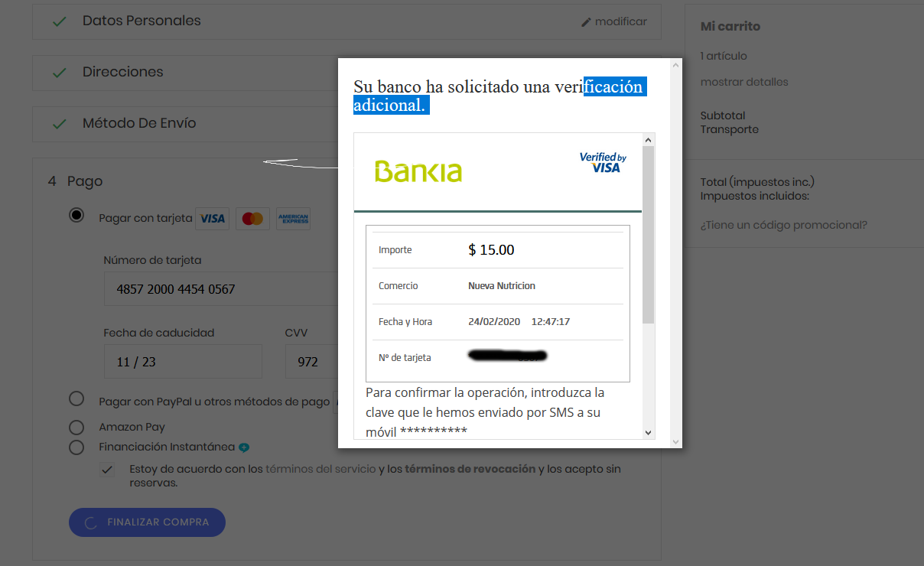Image resolution: width=924 pixels, height=566 pixels.
Task: Click the Bankia logo in dialog
Action: [x=418, y=171]
